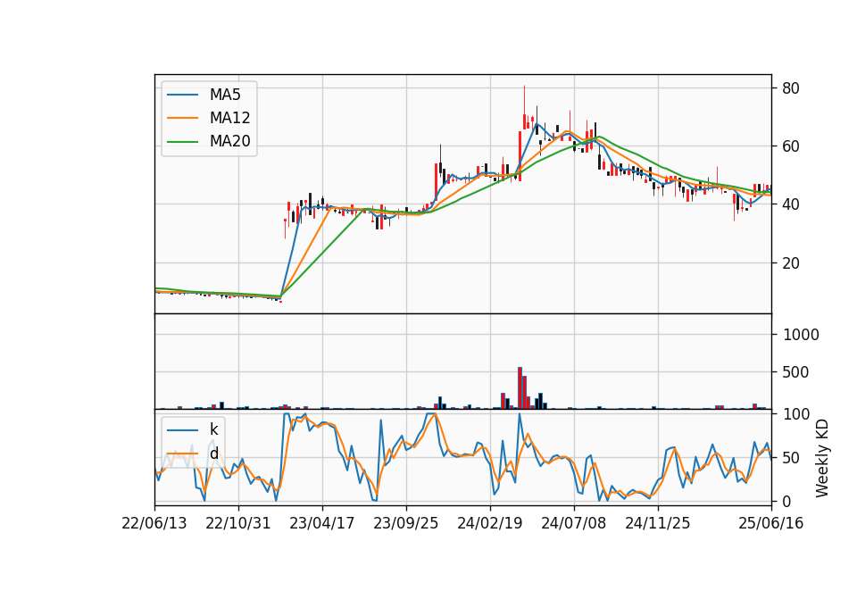Click the MA5 legend label
The width and height of the screenshot is (857, 616).
point(225,95)
